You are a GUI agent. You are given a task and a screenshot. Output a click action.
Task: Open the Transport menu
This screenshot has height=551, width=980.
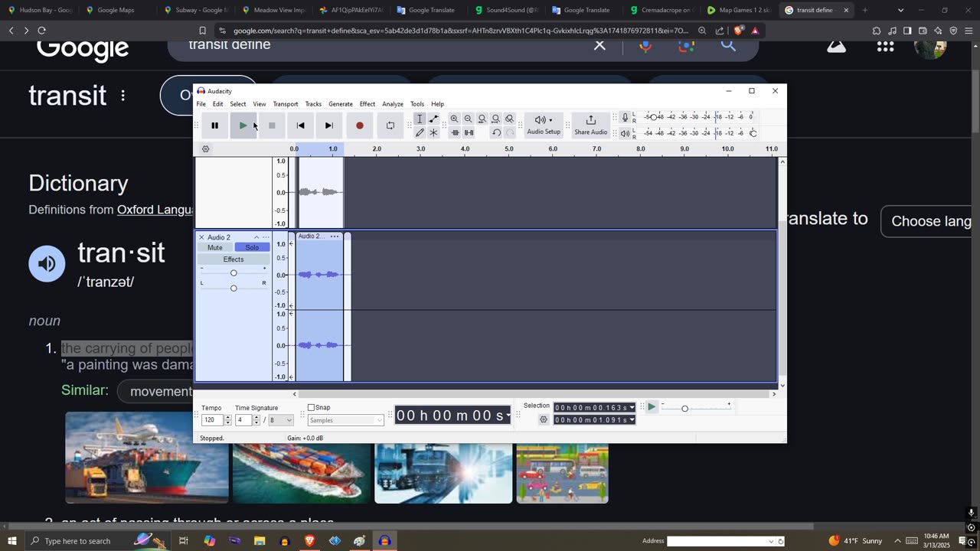tap(286, 104)
